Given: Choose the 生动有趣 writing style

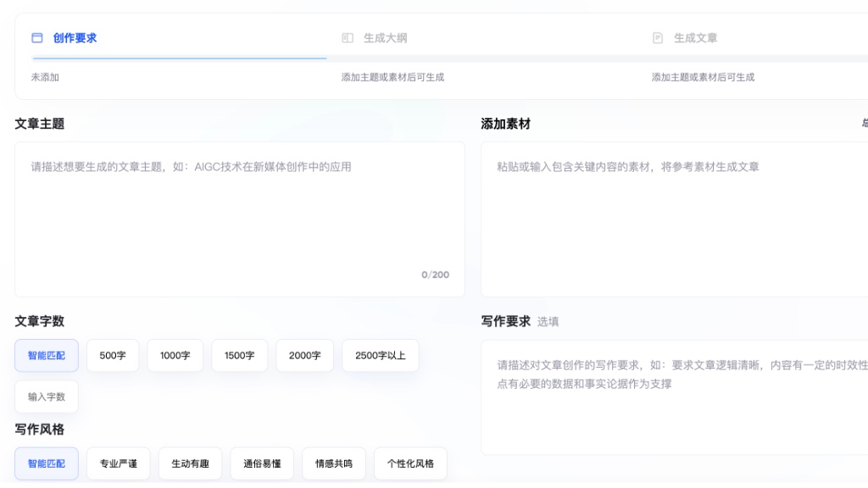Looking at the screenshot, I should tap(191, 463).
